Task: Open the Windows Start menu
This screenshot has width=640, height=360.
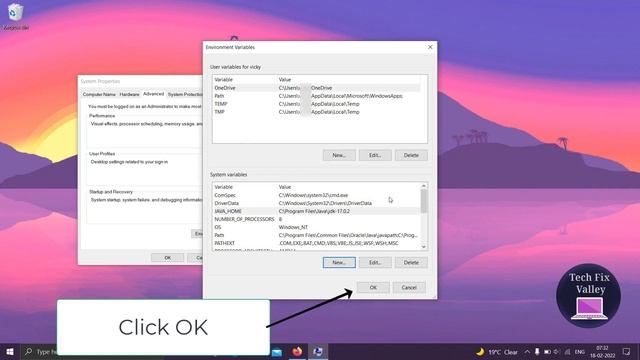Action: click(x=10, y=351)
